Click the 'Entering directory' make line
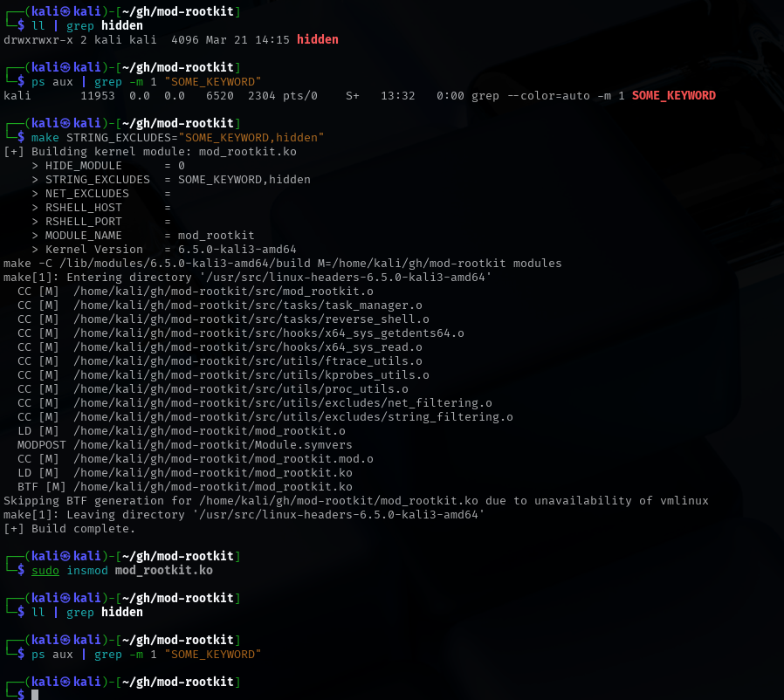Viewport: 784px width, 700px height. 247,278
